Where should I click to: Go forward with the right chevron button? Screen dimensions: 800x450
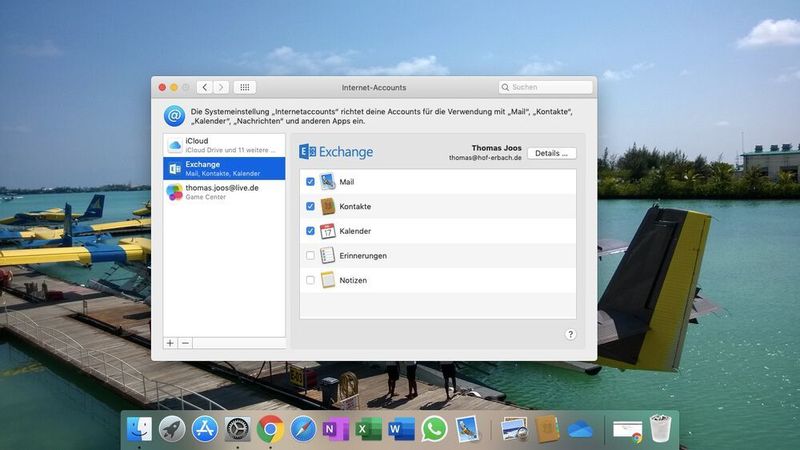(221, 87)
